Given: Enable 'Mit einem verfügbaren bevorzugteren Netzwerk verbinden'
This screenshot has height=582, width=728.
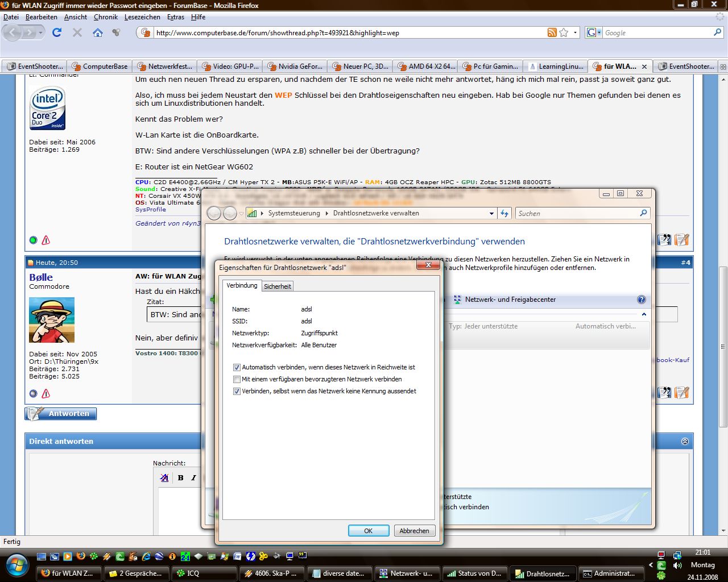Looking at the screenshot, I should click(237, 379).
